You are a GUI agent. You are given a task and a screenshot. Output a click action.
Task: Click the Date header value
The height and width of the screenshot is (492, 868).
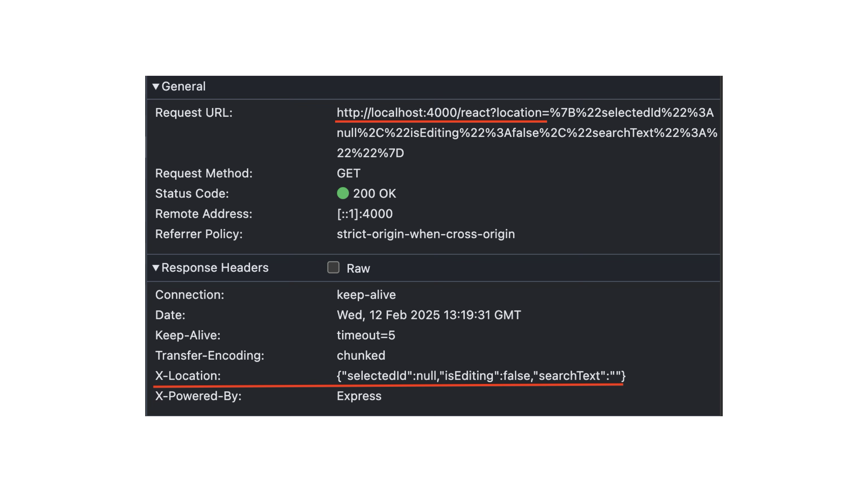(x=429, y=315)
